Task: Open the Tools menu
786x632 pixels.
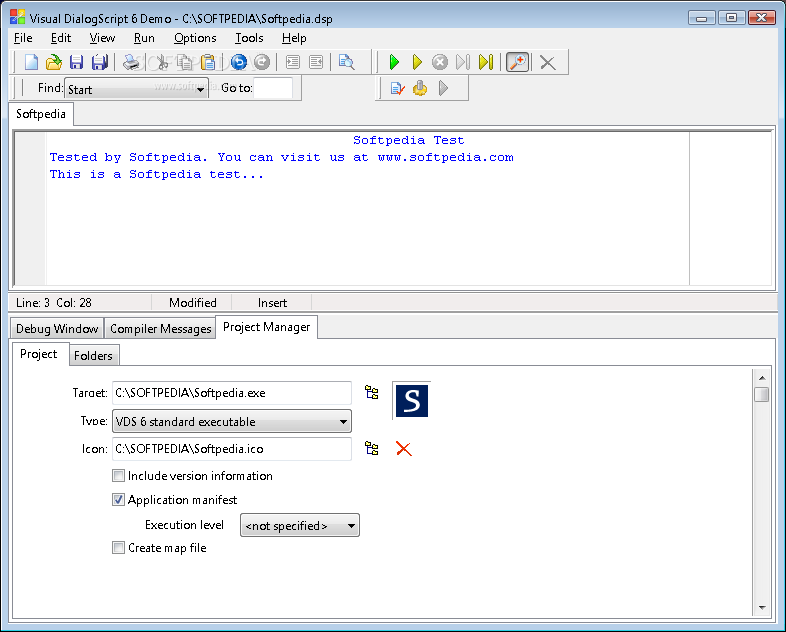Action: (249, 38)
